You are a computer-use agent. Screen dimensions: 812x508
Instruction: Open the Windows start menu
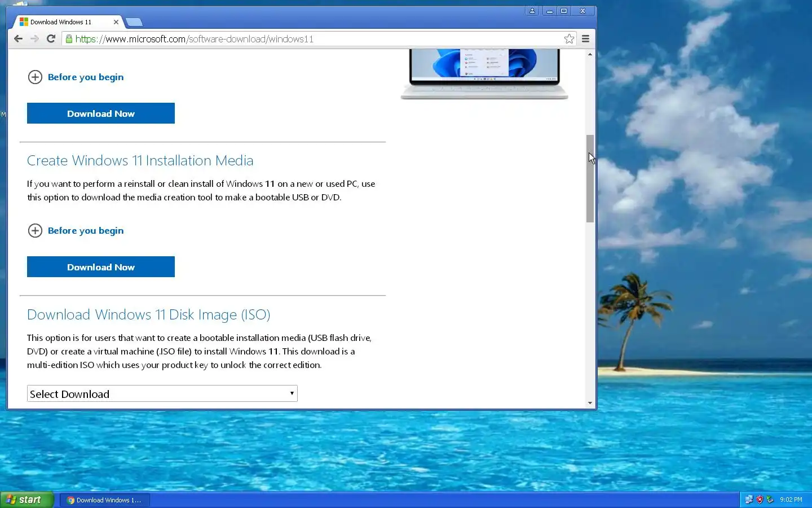pos(27,500)
